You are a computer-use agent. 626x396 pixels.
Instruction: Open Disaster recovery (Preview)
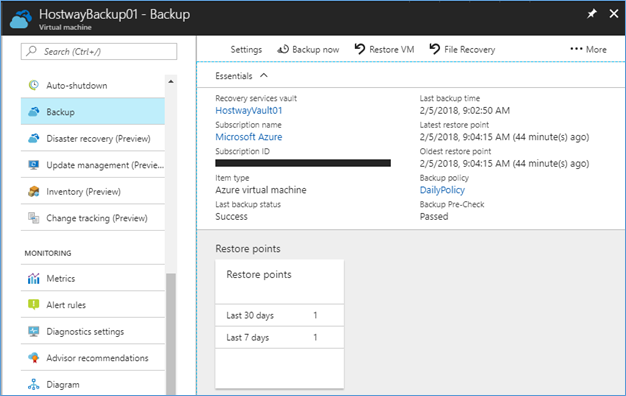pyautogui.click(x=93, y=139)
